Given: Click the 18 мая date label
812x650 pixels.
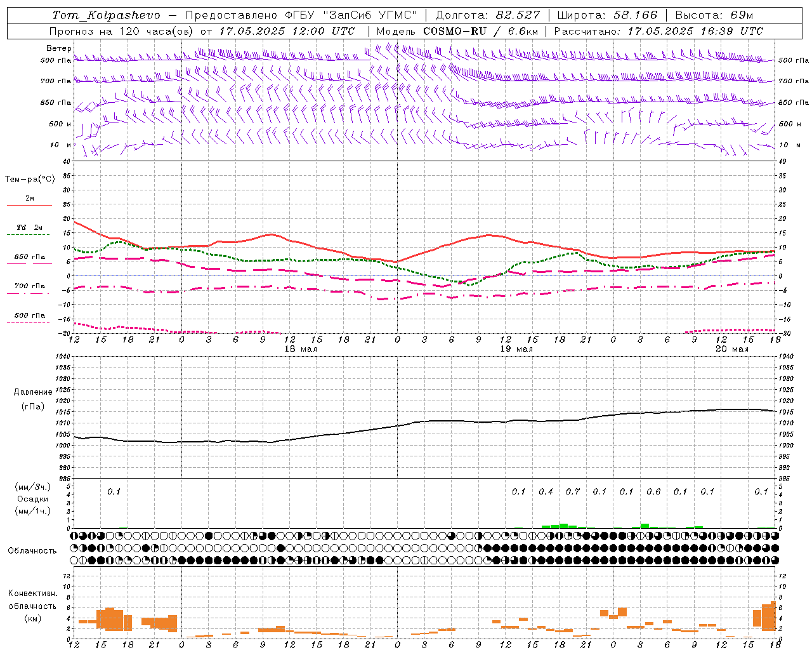Looking at the screenshot, I should [x=301, y=349].
